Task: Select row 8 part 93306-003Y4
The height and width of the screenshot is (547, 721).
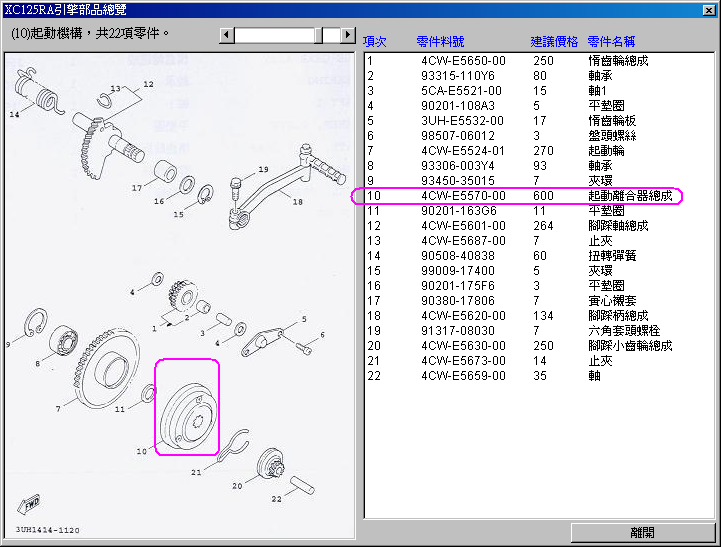Action: [x=539, y=165]
